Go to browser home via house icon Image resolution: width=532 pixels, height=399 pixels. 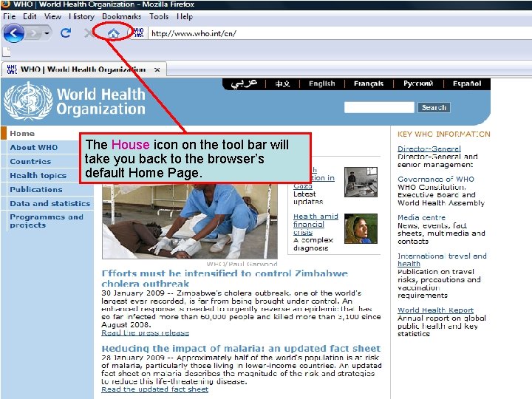[x=113, y=33]
